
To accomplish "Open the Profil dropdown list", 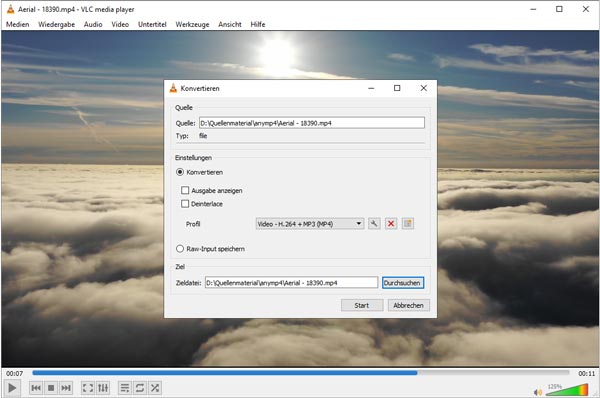I will 310,223.
